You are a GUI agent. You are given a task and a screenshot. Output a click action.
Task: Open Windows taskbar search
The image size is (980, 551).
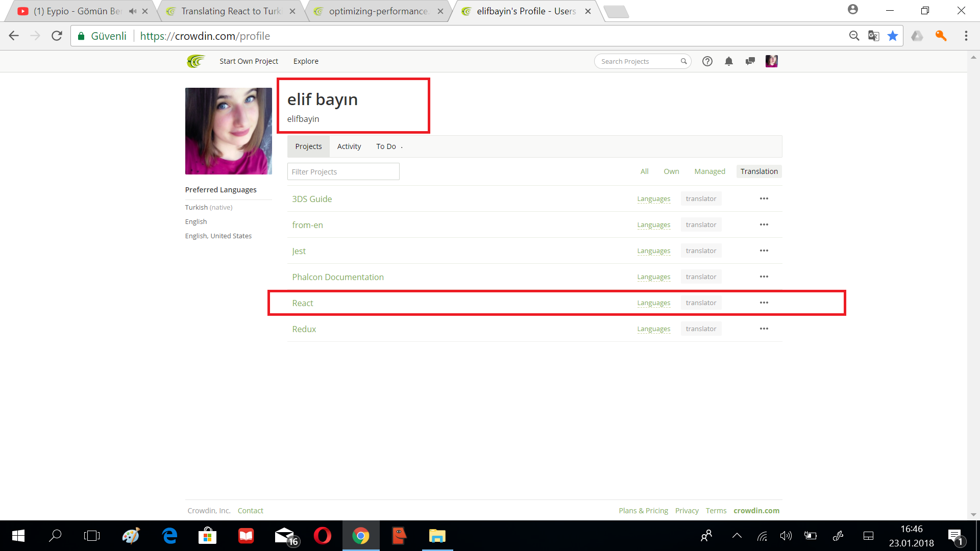coord(55,536)
